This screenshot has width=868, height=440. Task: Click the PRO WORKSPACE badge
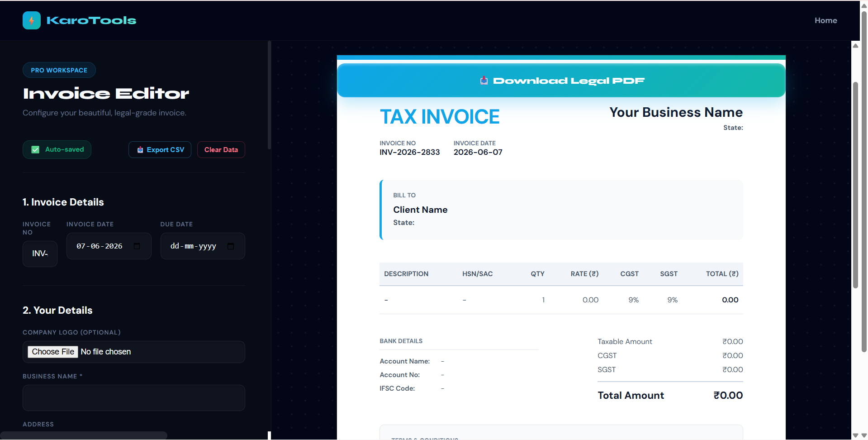click(x=59, y=70)
